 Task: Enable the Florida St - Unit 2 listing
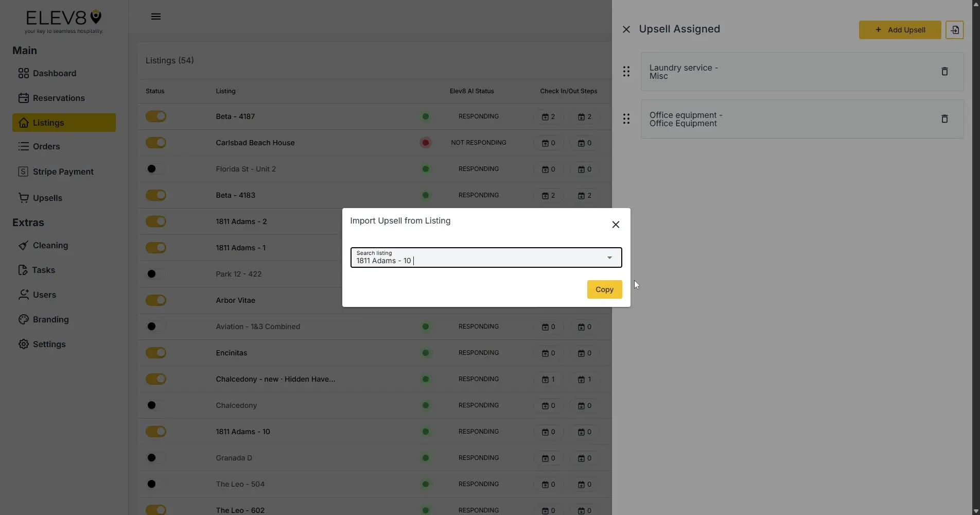click(155, 168)
